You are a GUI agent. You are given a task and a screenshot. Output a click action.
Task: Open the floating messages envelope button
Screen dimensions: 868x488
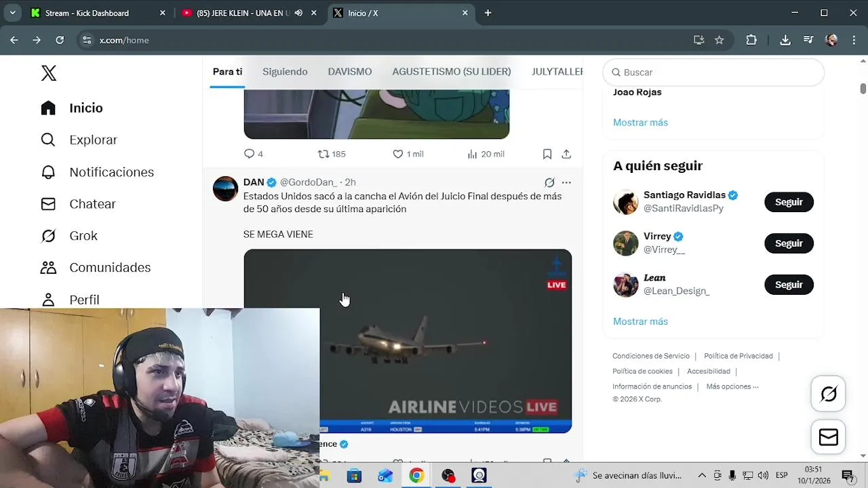(x=828, y=437)
